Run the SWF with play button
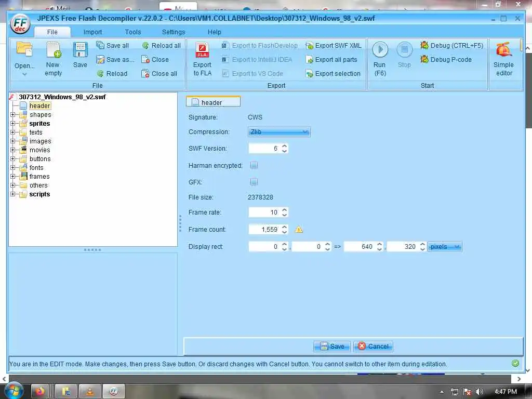 coord(380,49)
